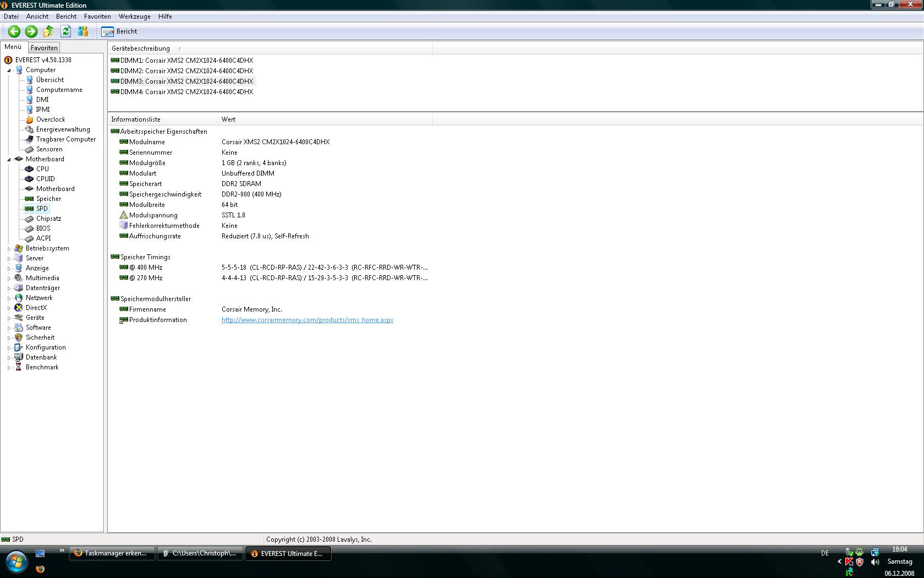Click the Refresh toolbar icon
This screenshot has height=578, width=924.
click(66, 31)
